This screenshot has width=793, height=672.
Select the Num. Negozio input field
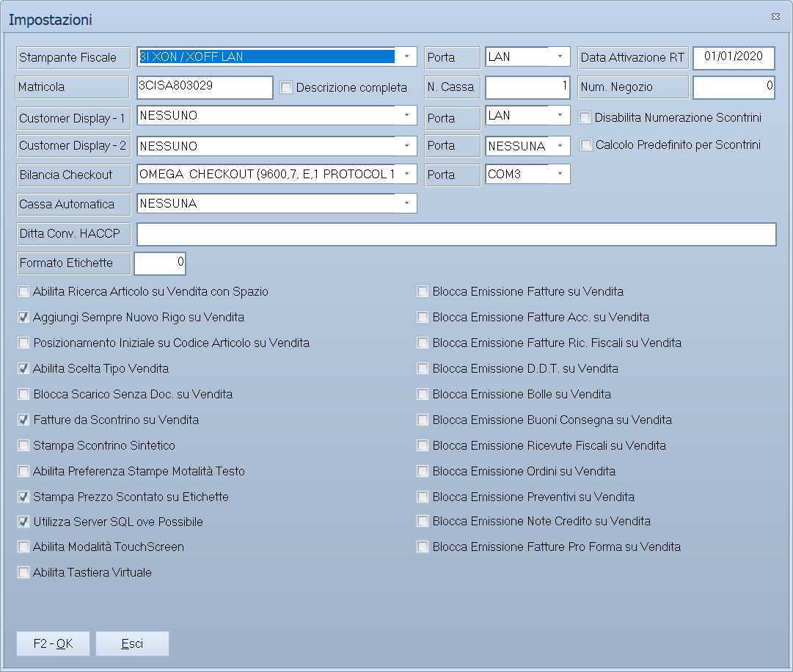point(734,87)
